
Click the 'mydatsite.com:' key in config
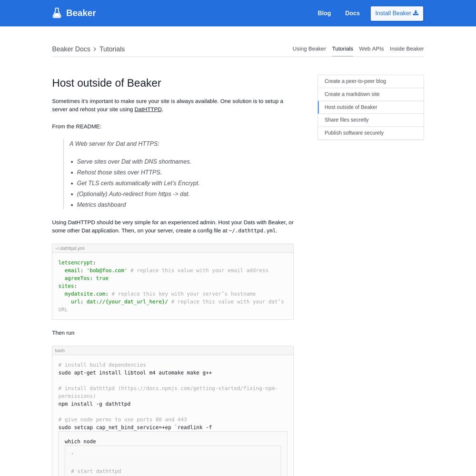pyautogui.click(x=87, y=294)
